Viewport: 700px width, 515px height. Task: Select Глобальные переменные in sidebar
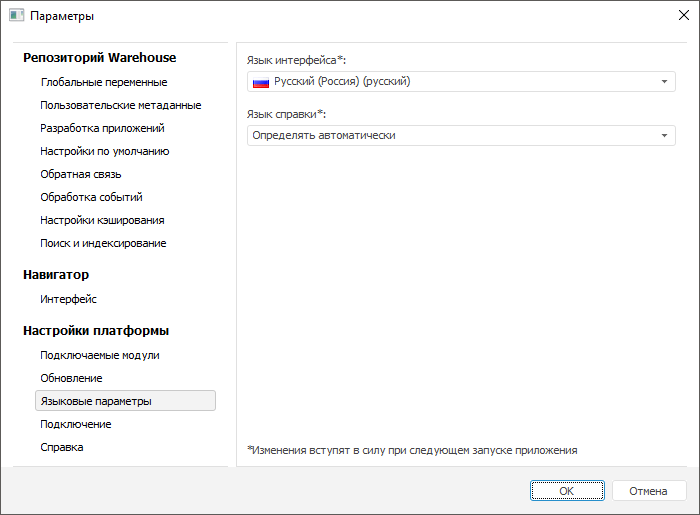coord(104,82)
